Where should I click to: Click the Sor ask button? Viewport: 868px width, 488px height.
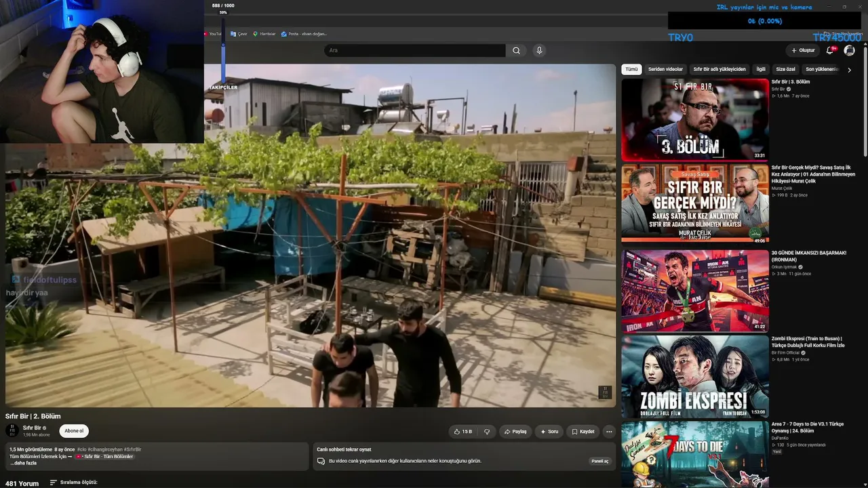[x=549, y=431]
